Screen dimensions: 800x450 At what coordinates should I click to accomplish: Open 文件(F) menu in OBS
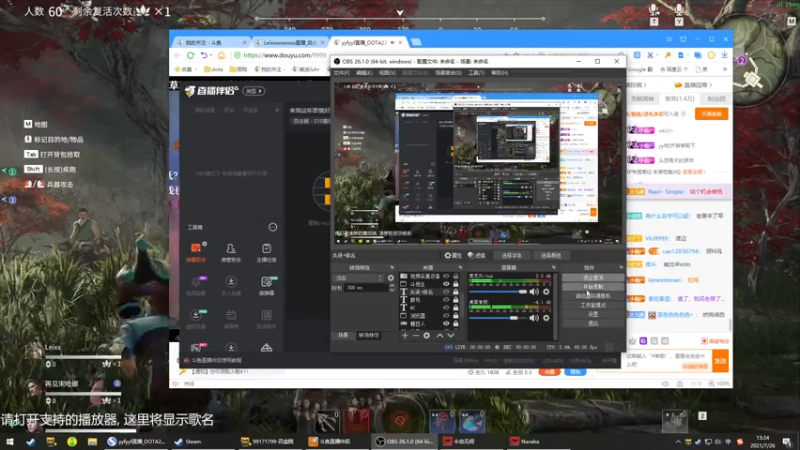tap(341, 73)
